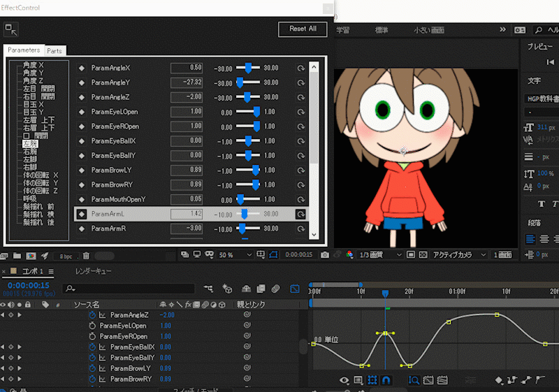Screen dimensions: 559x392
Task: Go to next keyframe of ParamBrowLY
Action: click(x=20, y=368)
